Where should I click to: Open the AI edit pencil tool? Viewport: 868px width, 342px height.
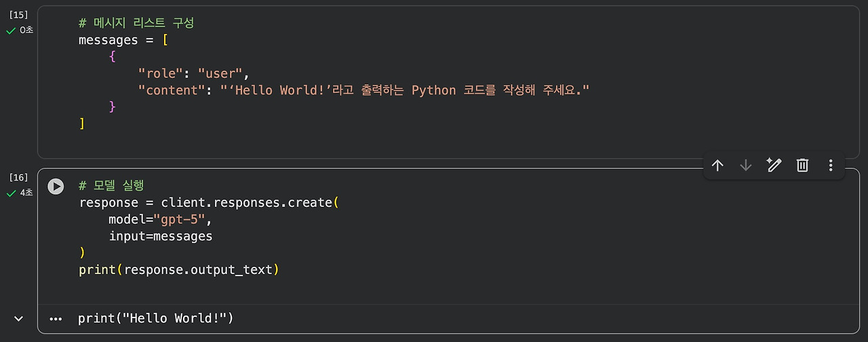click(774, 165)
